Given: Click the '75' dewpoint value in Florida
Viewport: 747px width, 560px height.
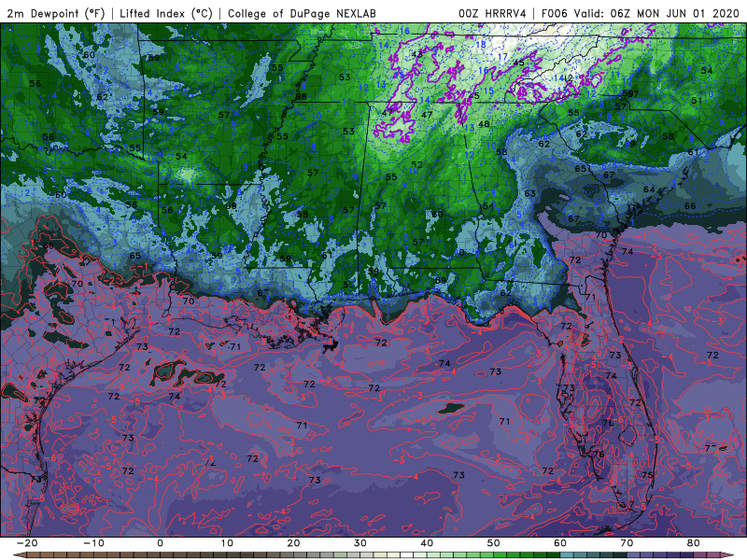Looking at the screenshot, I should [x=647, y=475].
